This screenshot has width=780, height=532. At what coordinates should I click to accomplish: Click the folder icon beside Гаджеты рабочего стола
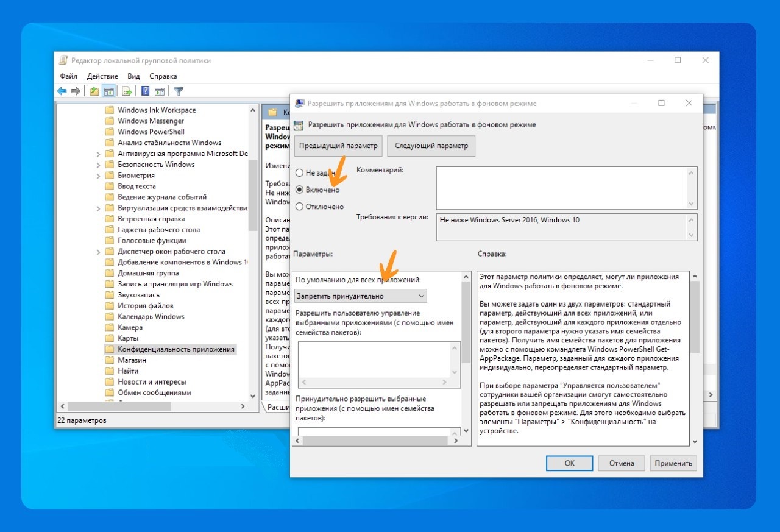click(x=110, y=230)
